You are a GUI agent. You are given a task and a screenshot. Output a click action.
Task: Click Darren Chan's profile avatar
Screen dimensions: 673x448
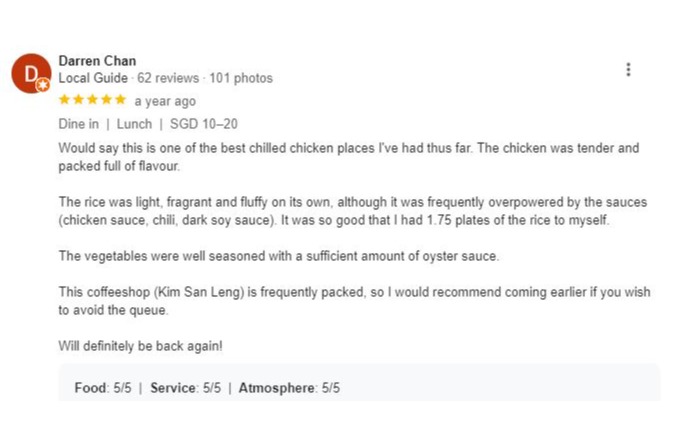pyautogui.click(x=31, y=72)
